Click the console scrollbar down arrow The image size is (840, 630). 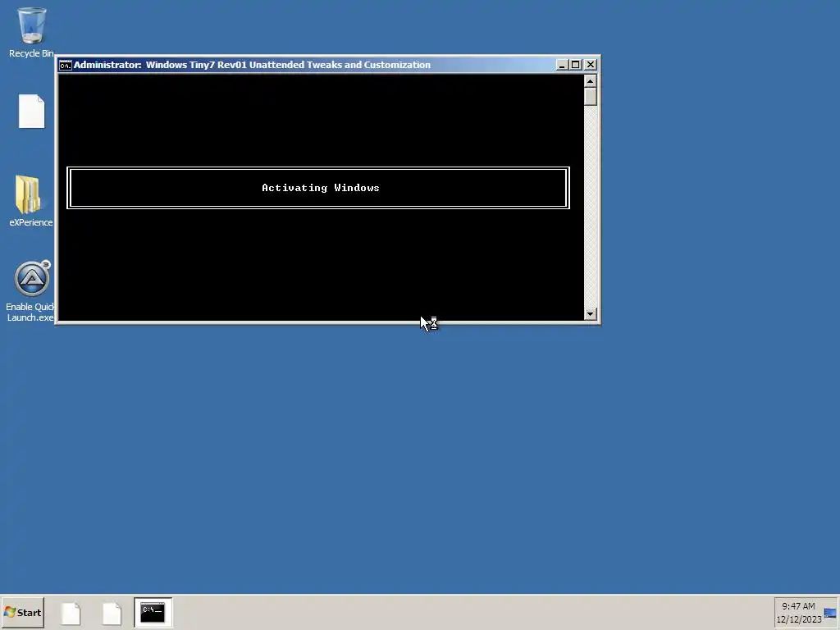pyautogui.click(x=591, y=314)
